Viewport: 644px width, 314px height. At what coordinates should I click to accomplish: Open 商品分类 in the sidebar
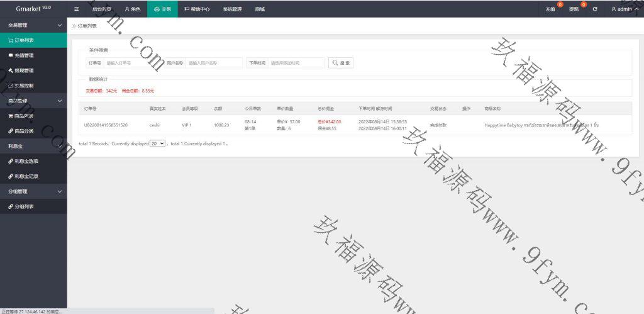(25, 131)
